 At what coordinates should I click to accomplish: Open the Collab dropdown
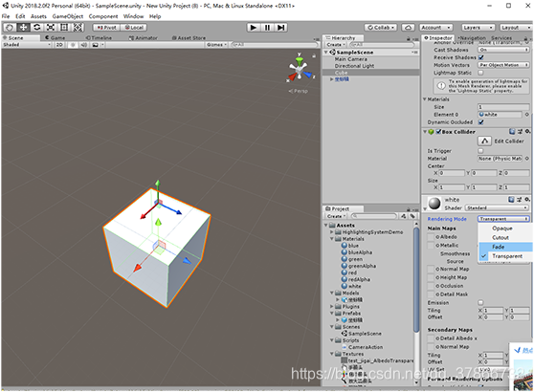[381, 28]
